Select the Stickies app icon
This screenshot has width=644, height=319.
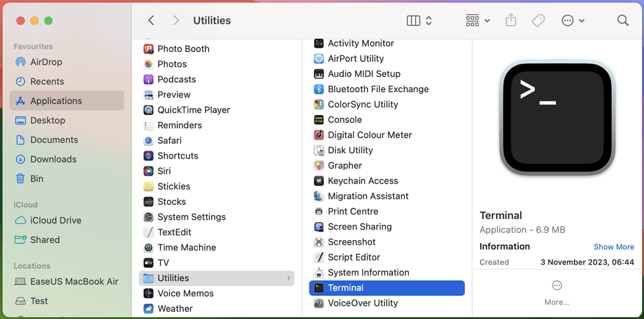pyautogui.click(x=148, y=186)
